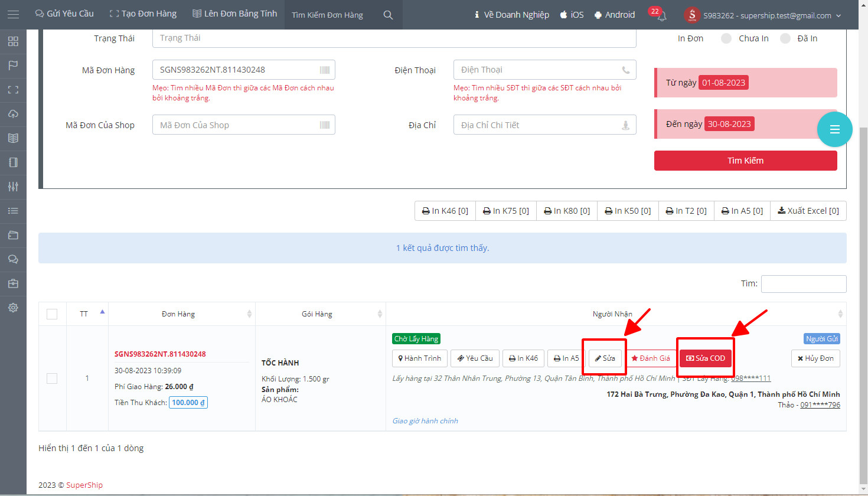Tick the checkbox for order row 1

click(x=52, y=378)
